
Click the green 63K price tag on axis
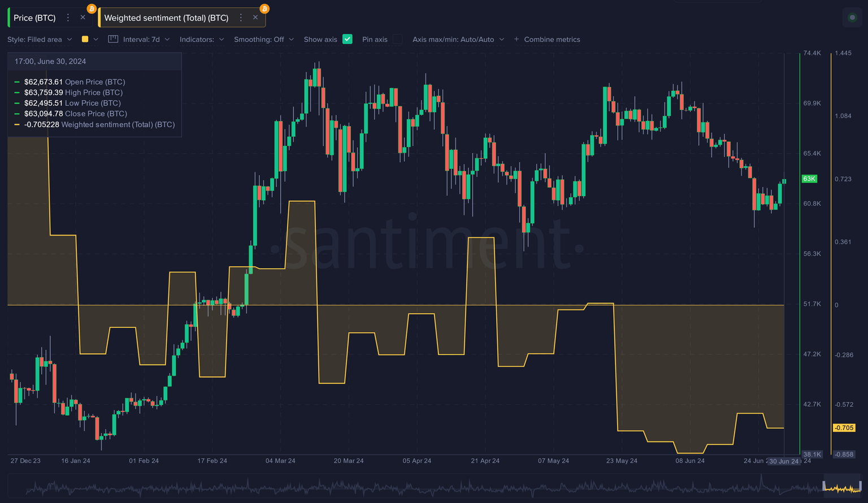tap(809, 179)
